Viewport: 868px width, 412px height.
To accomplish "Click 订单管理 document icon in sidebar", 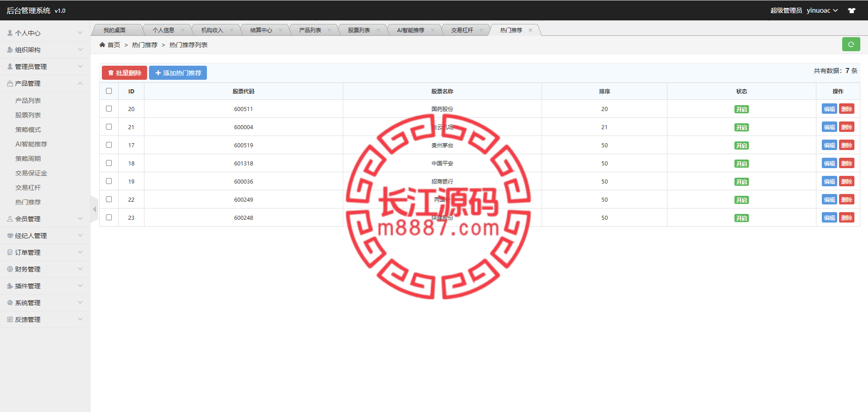I will pos(10,252).
